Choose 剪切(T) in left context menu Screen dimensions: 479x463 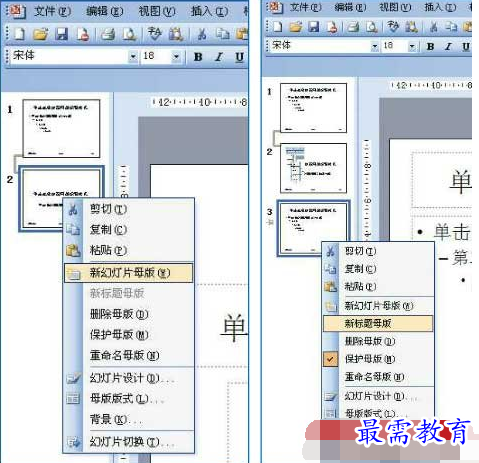129,209
